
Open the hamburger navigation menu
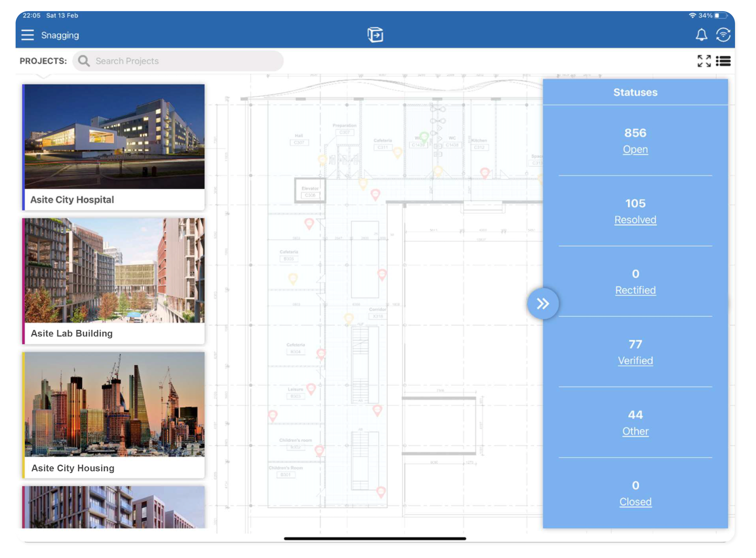[28, 35]
